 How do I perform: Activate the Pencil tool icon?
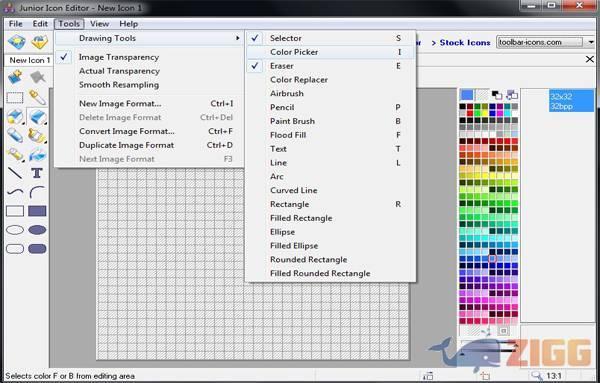click(15, 135)
